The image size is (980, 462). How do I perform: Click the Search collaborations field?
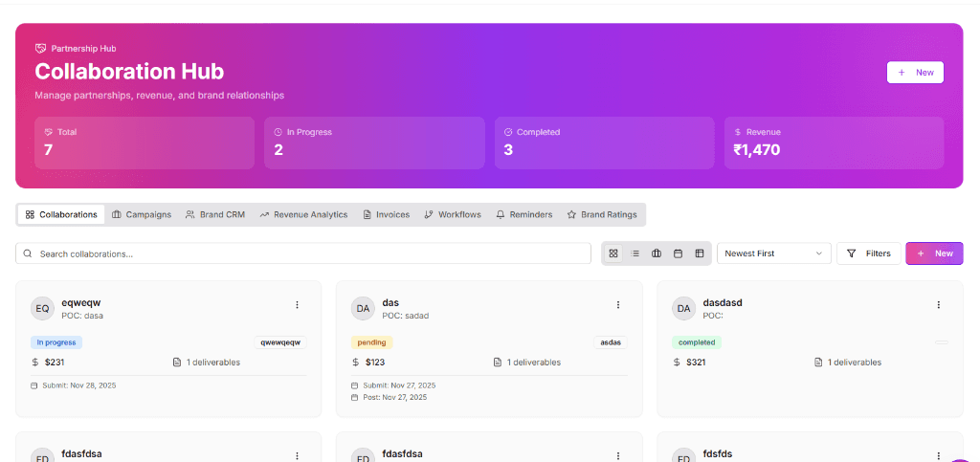click(x=303, y=253)
